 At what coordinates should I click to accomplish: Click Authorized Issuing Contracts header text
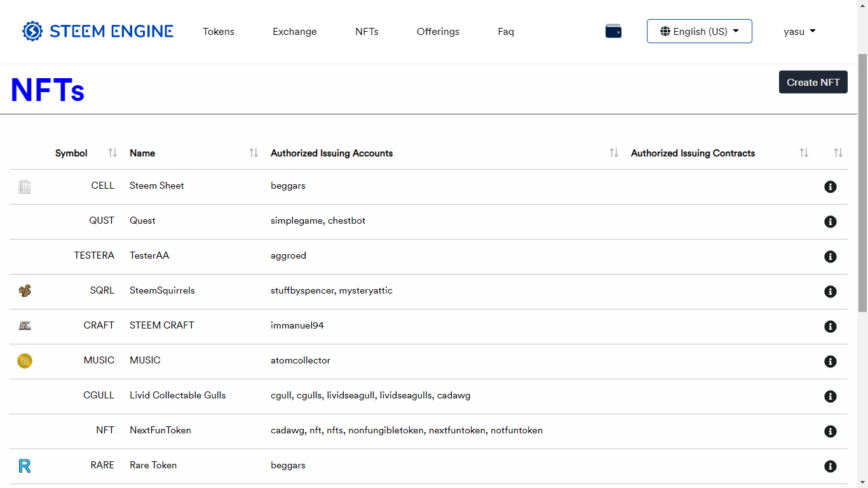(693, 153)
